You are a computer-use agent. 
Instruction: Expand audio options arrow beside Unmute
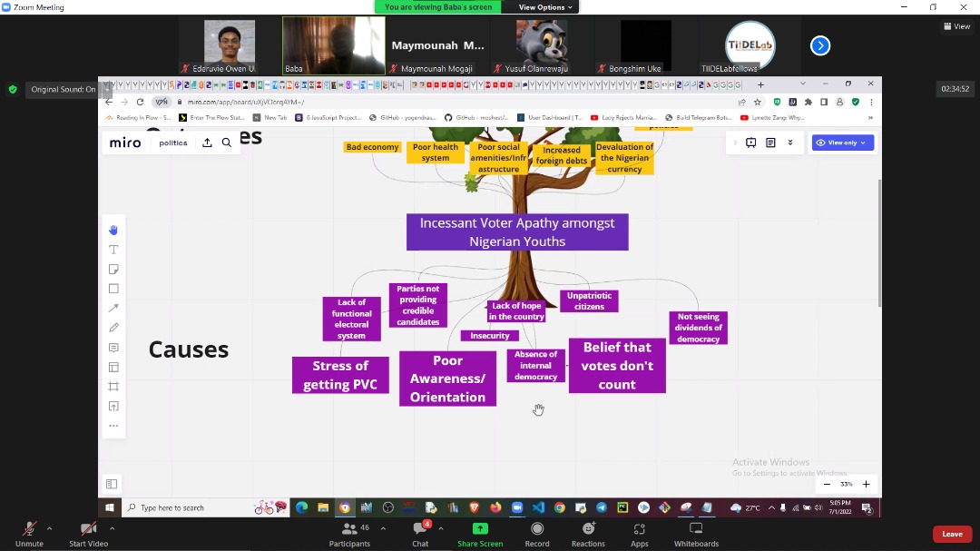click(49, 527)
